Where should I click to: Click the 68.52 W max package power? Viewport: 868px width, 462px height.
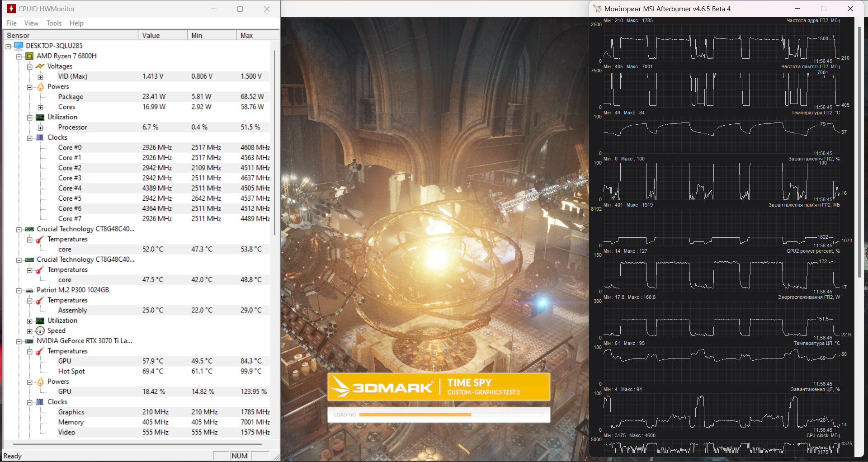[252, 97]
